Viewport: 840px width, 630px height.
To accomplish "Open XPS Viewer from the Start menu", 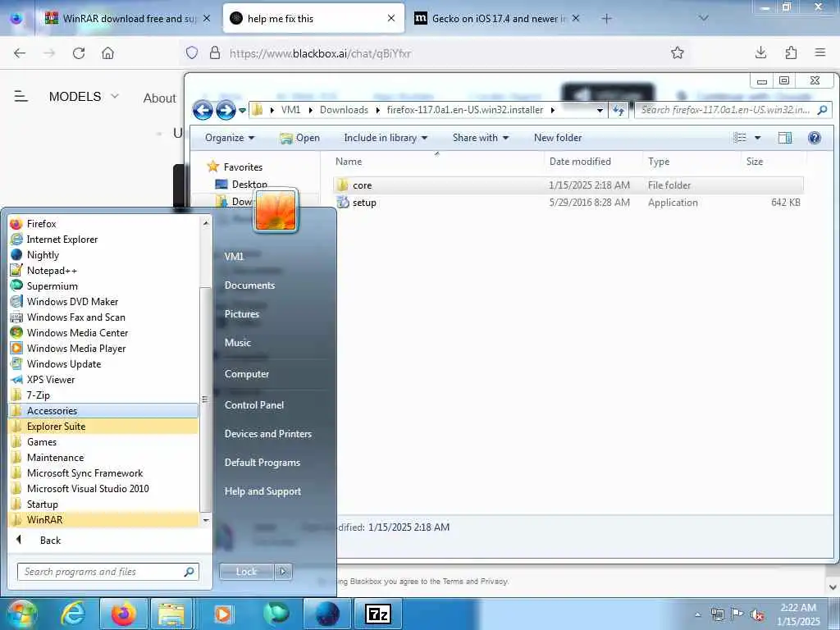I will [x=103, y=379].
